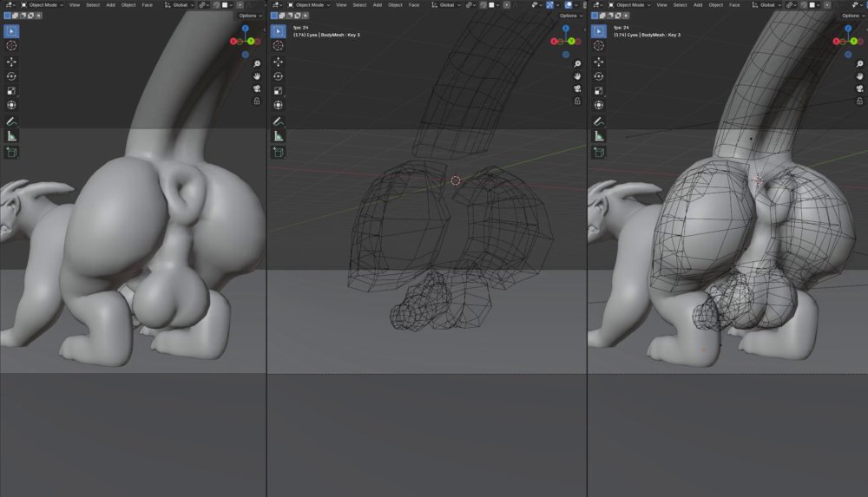Toggle snapping magnet in left viewport header
Screen dimensions: 868x497
pyautogui.click(x=216, y=5)
